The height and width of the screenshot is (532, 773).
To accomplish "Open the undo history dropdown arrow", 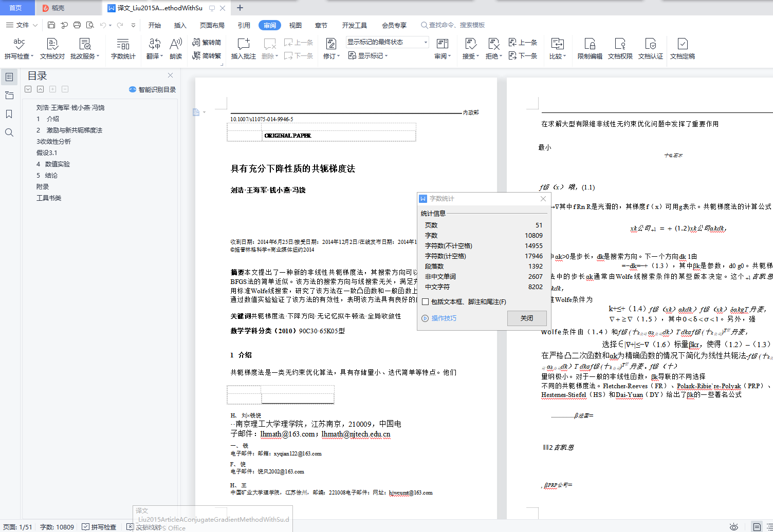I will [110, 25].
